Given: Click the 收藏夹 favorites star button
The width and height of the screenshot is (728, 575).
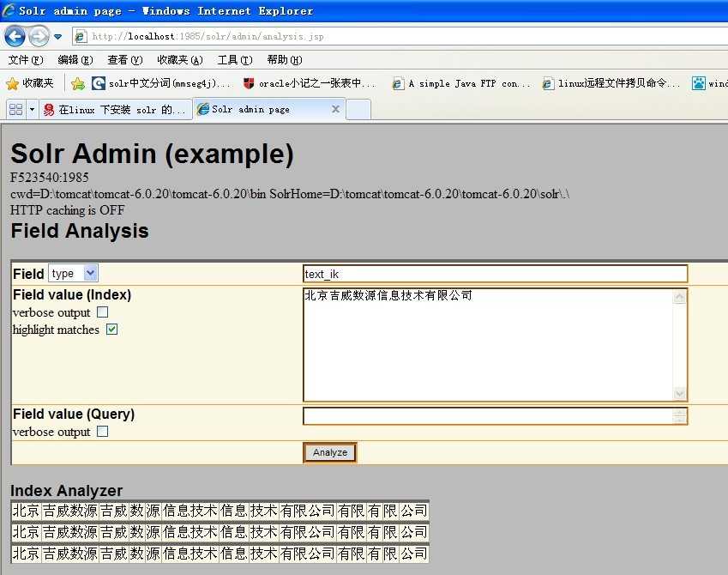Looking at the screenshot, I should (x=30, y=83).
